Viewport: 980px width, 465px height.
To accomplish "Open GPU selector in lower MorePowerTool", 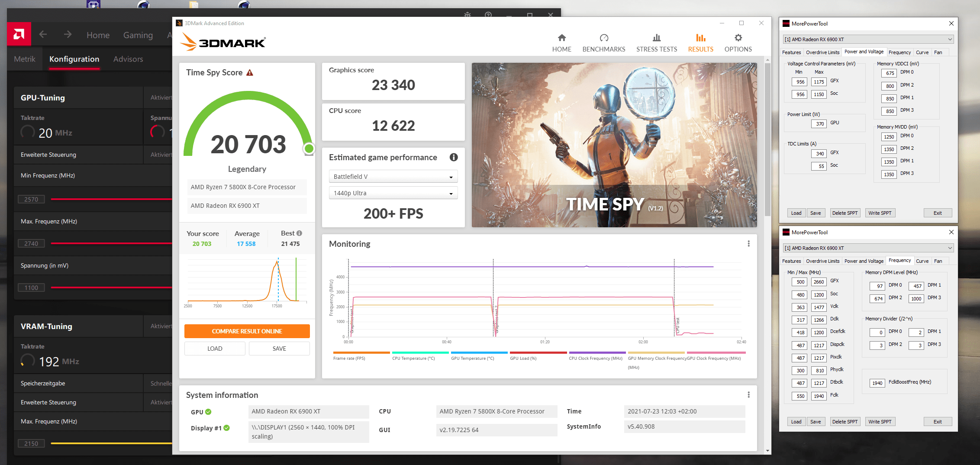I will tap(868, 248).
